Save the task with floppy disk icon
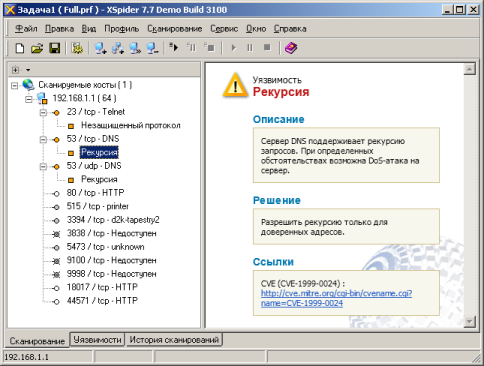The height and width of the screenshot is (366, 484). (55, 48)
